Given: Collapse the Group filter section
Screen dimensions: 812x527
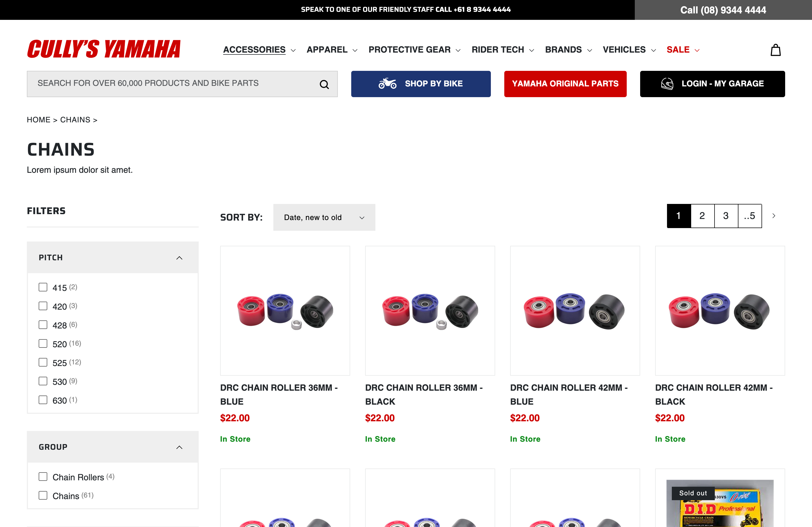Looking at the screenshot, I should [x=179, y=447].
